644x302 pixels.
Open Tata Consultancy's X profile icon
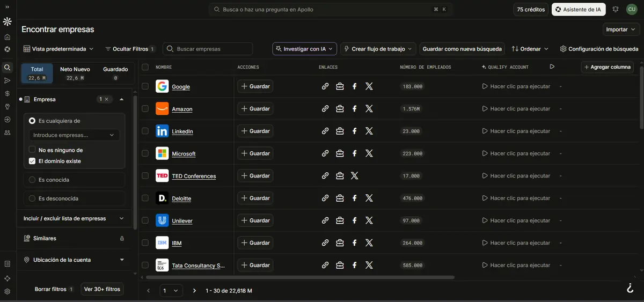(369, 265)
